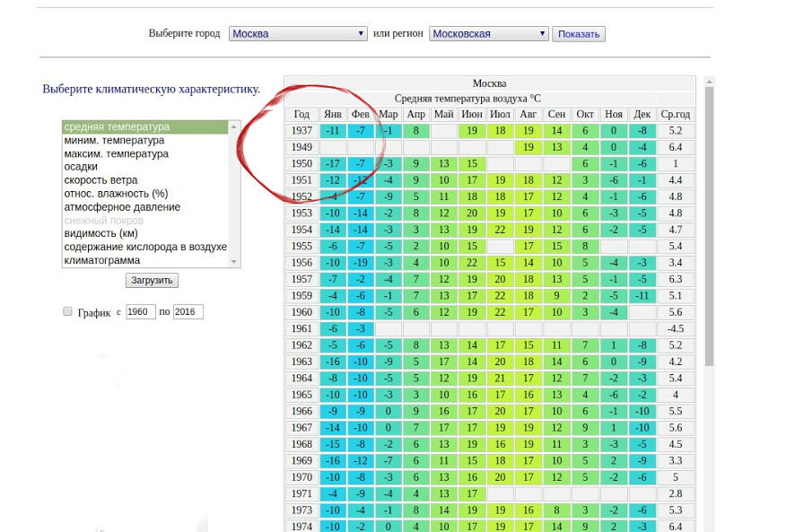Screen dimensions: 804x532
Task: Click annual mean -4.5 in 1961 row
Action: pos(676,328)
